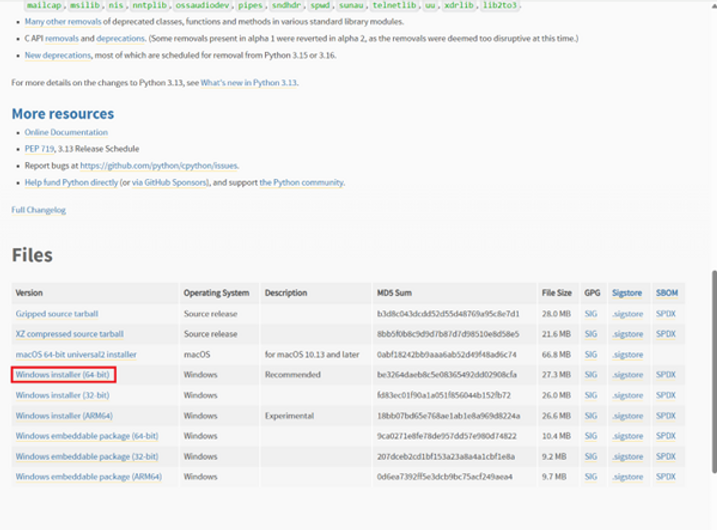This screenshot has height=530, width=717.
Task: Open SPDX link for Windows installer (32-bit)
Action: pos(666,395)
